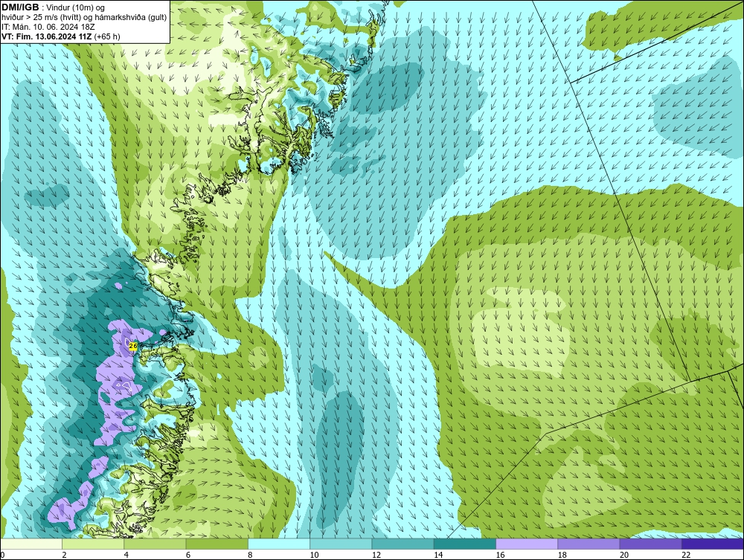This screenshot has height=560, width=744.
Task: Select the 12–14 m/s teal band
Action: [403, 544]
